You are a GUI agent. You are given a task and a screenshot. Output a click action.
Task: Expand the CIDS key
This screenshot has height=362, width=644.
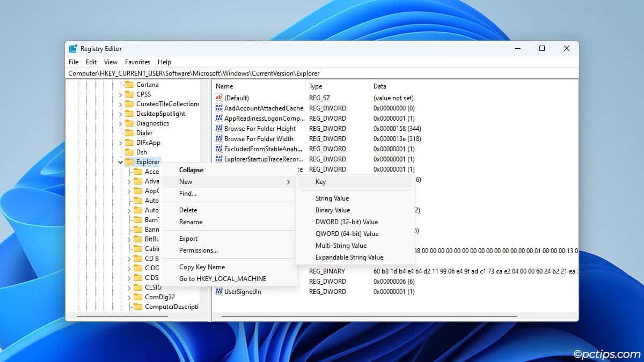pyautogui.click(x=129, y=278)
